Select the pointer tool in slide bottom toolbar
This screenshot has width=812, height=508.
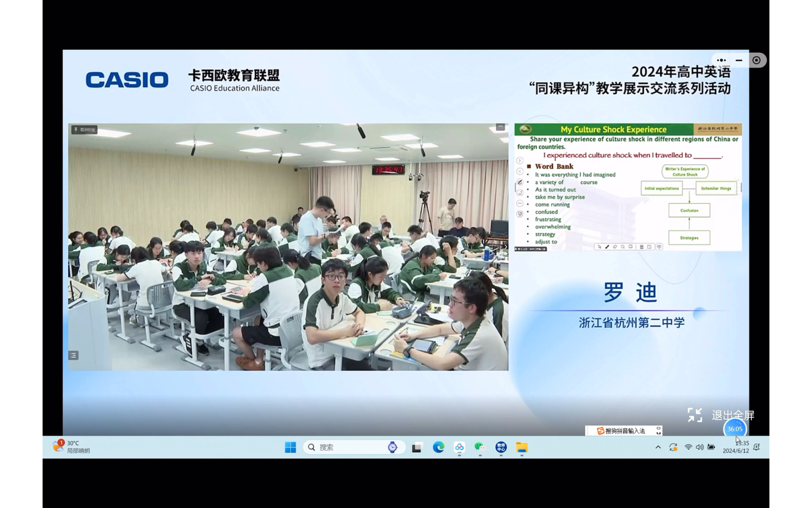click(x=599, y=247)
